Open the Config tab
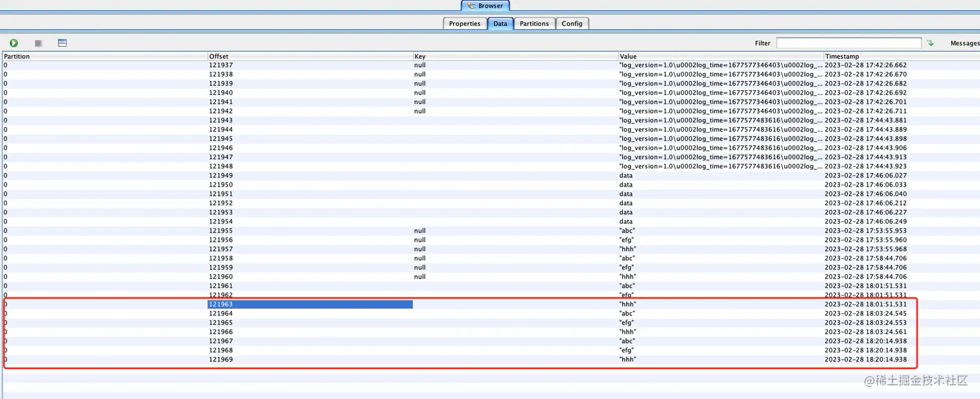Image resolution: width=980 pixels, height=399 pixels. click(x=572, y=23)
